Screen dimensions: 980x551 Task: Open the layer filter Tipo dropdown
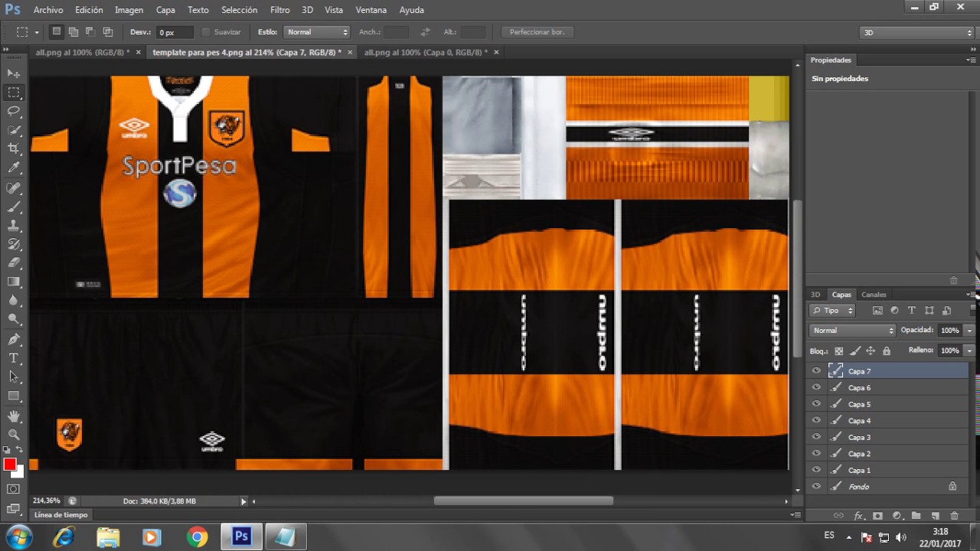[832, 311]
